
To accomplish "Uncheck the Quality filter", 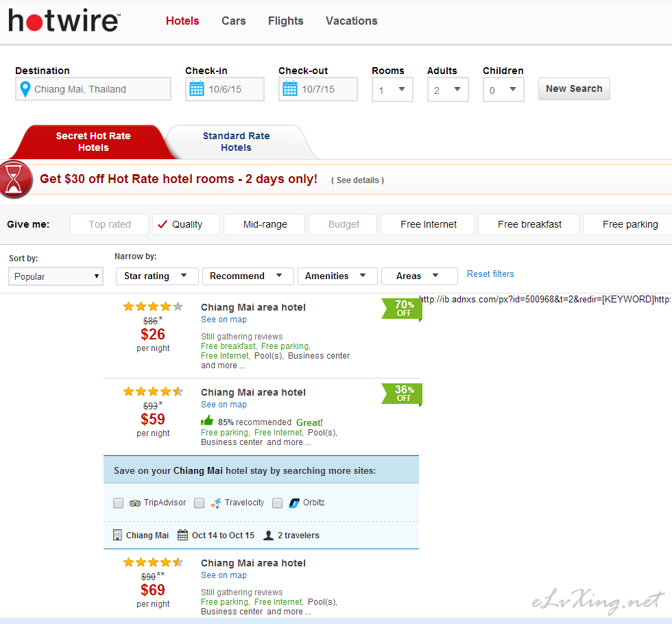I will pos(186,225).
